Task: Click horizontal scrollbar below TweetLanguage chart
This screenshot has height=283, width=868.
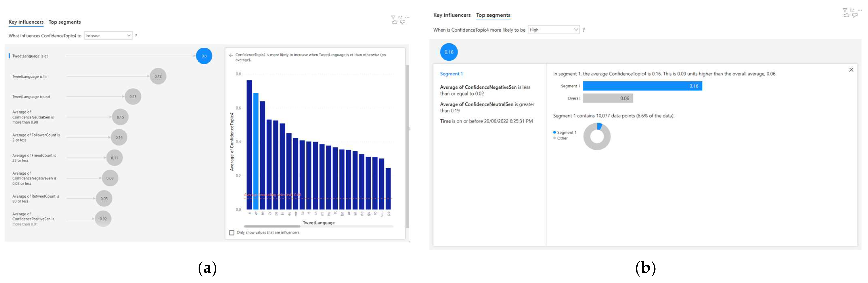Action: click(x=272, y=226)
